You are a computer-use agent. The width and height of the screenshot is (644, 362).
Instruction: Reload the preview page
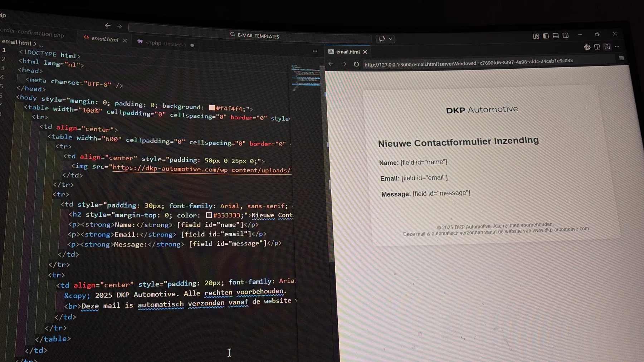[356, 64]
